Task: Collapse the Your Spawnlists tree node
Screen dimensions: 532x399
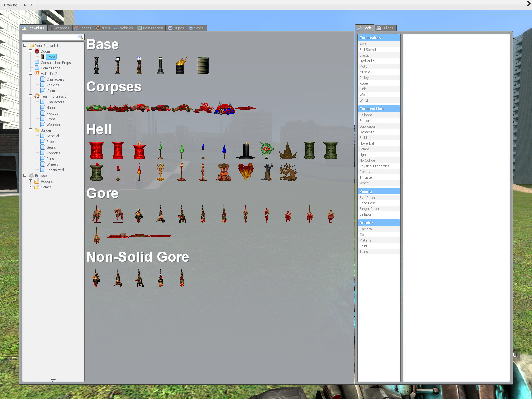Action: click(25, 45)
